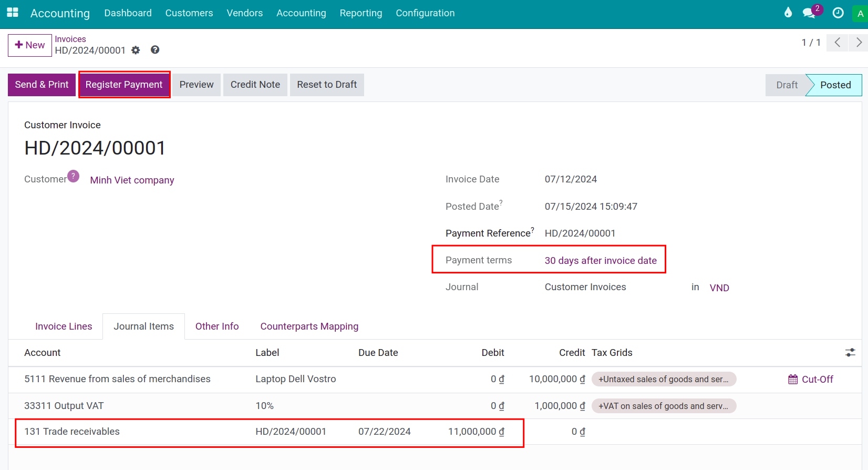Click the 10% label cell
This screenshot has width=868, height=470.
click(x=264, y=406)
